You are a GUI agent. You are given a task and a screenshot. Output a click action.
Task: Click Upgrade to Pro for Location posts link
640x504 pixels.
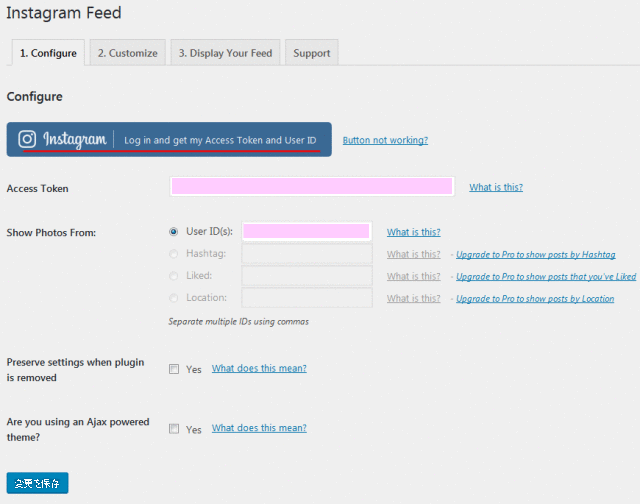click(x=535, y=299)
